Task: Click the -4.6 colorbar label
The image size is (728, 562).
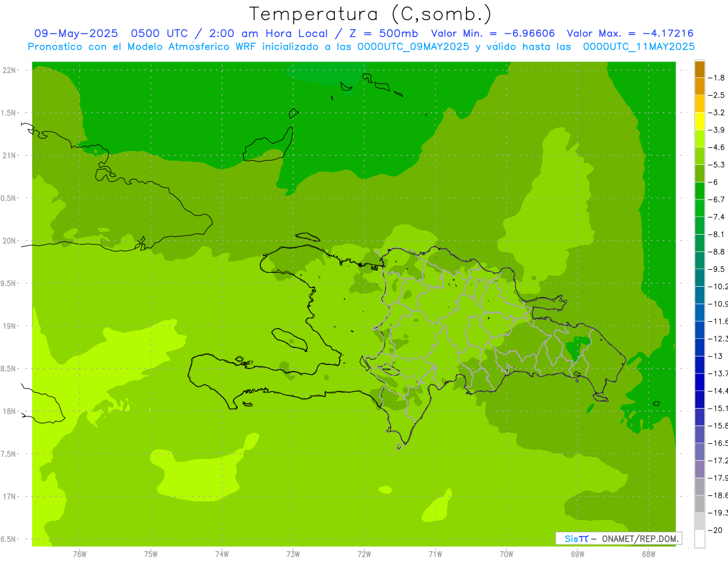Action: (717, 147)
